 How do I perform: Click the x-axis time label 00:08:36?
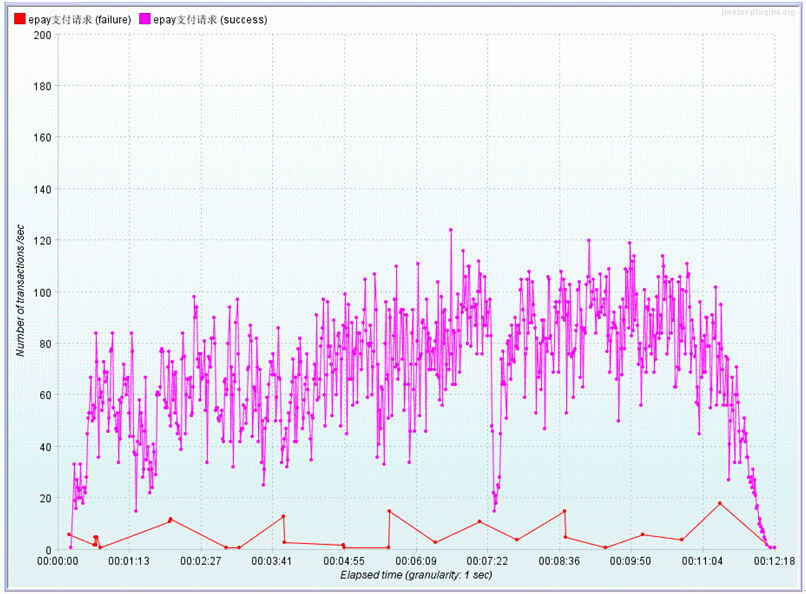559,561
